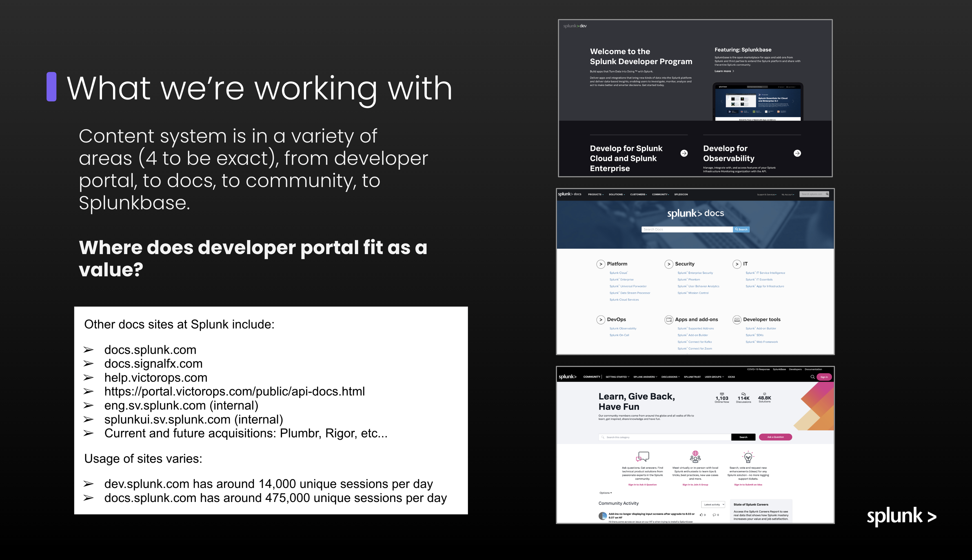
Task: Select SPLUNKTRUST in community nav
Action: [x=692, y=377]
